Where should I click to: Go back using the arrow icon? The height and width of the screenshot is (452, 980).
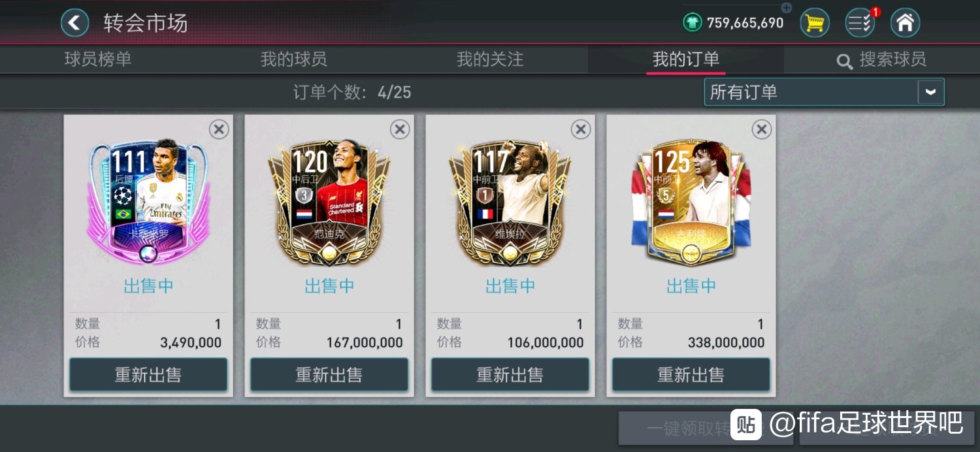pos(74,23)
